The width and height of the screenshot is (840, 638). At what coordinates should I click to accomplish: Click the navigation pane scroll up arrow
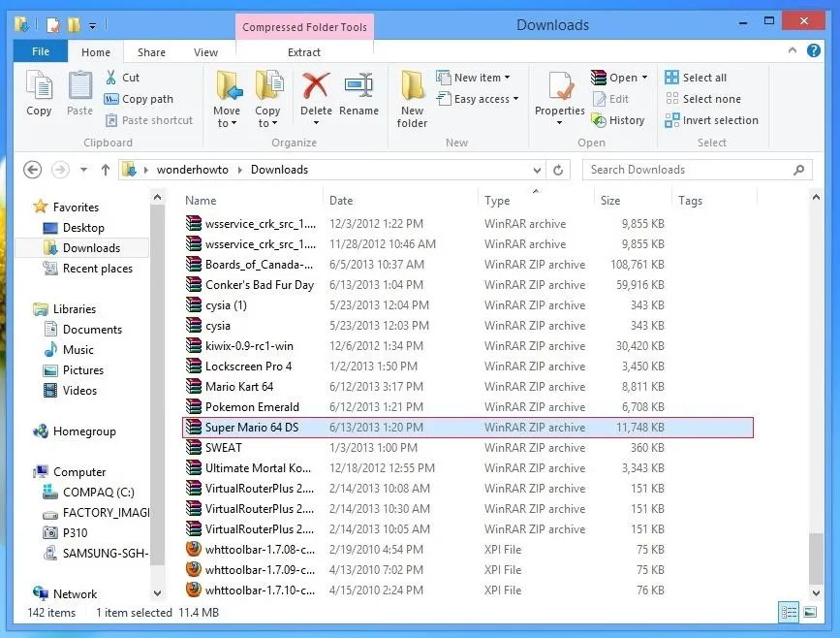coord(157,197)
